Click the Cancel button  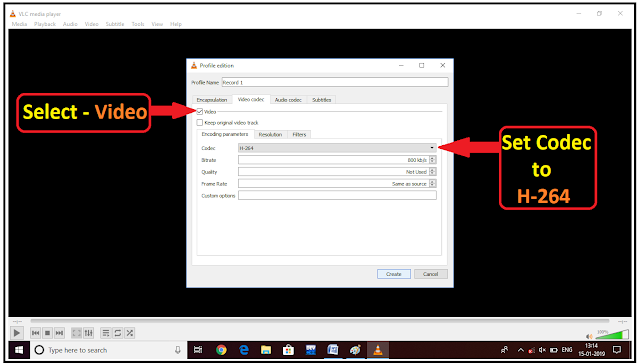tap(431, 274)
